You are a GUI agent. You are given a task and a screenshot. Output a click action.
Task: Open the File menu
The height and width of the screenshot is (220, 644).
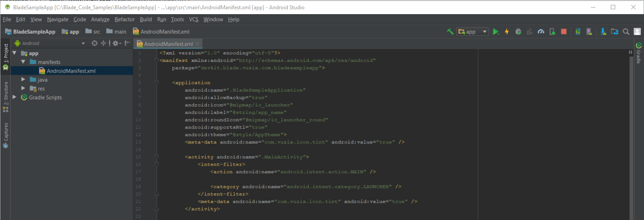[7, 19]
